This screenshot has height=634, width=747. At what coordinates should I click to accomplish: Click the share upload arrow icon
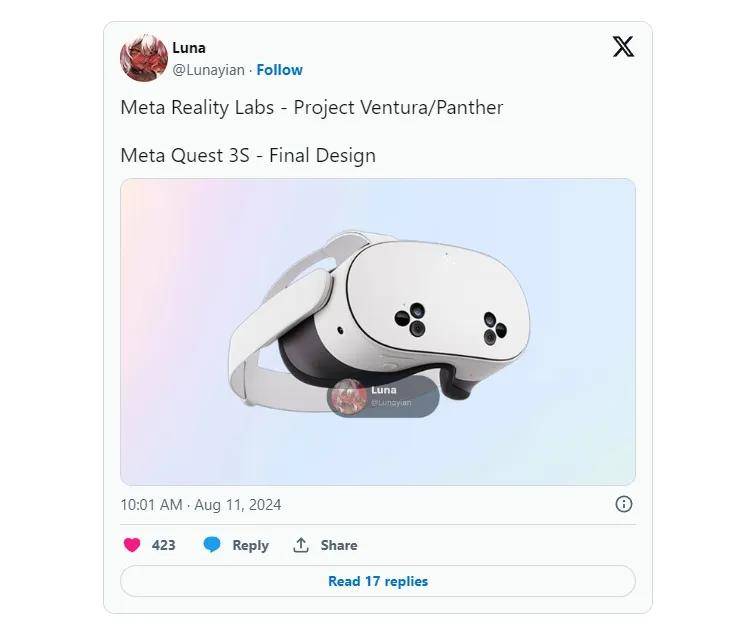coord(301,545)
